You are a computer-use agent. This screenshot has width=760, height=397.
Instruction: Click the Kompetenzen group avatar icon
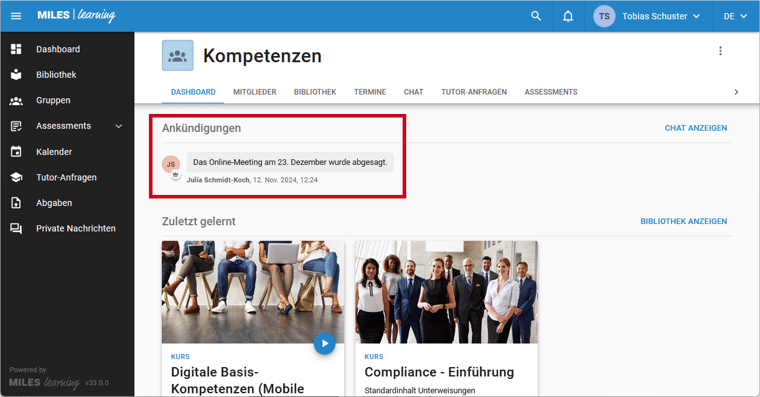(177, 56)
